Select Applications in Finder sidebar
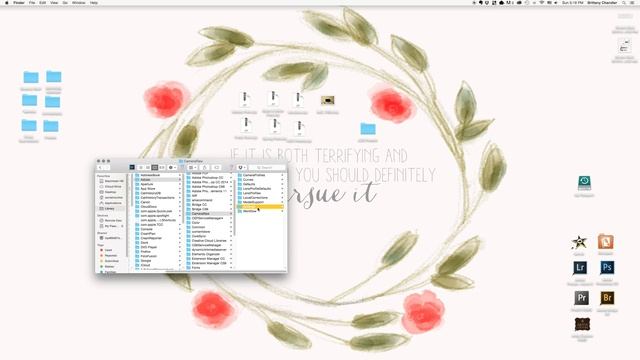This screenshot has height=360, width=640. [113, 203]
